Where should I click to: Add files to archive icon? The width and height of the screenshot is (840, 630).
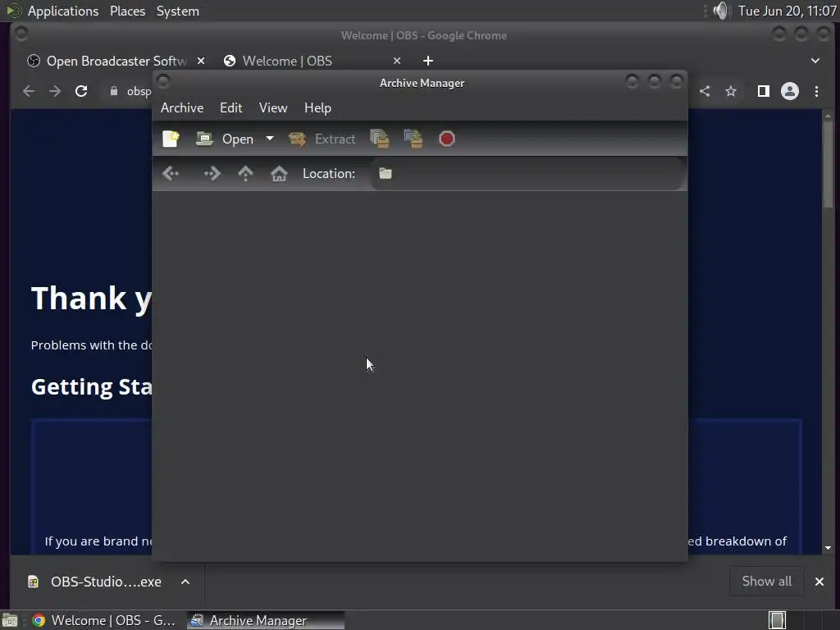pyautogui.click(x=379, y=139)
